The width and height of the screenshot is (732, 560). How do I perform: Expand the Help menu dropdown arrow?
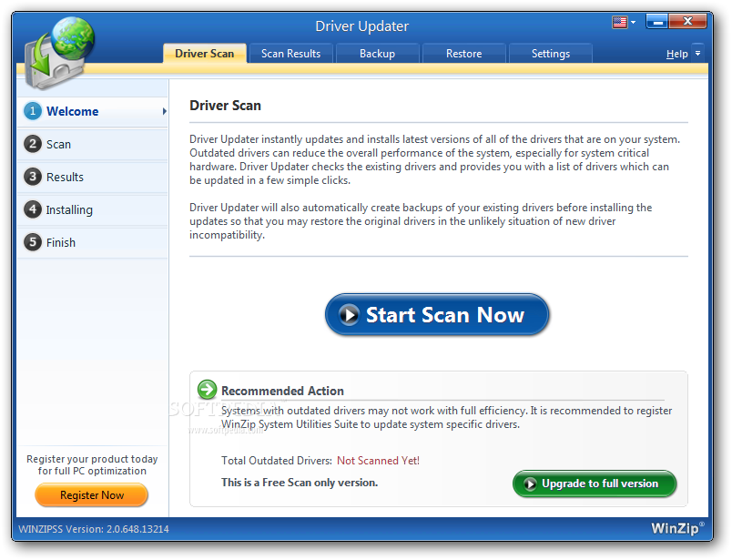tap(697, 53)
